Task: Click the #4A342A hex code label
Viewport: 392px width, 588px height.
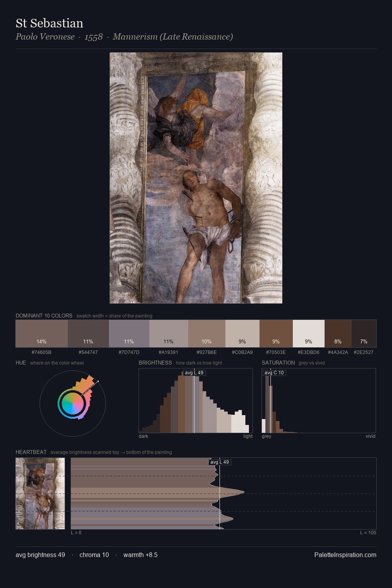Action: coord(338,352)
